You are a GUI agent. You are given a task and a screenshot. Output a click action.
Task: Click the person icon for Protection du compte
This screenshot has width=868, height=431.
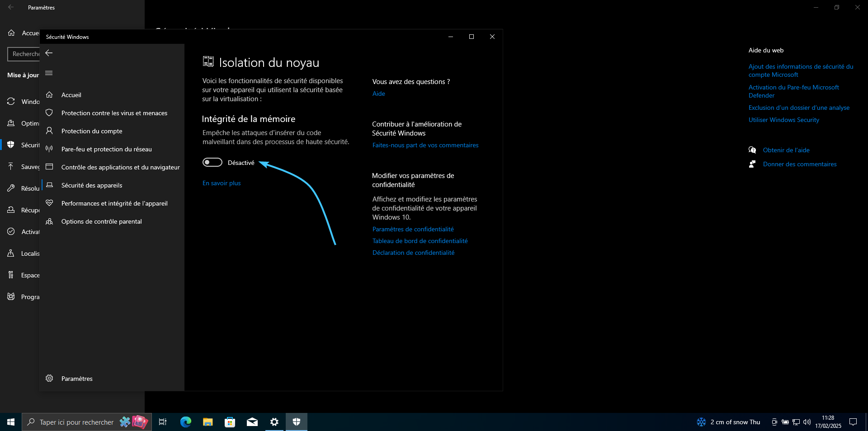click(50, 131)
